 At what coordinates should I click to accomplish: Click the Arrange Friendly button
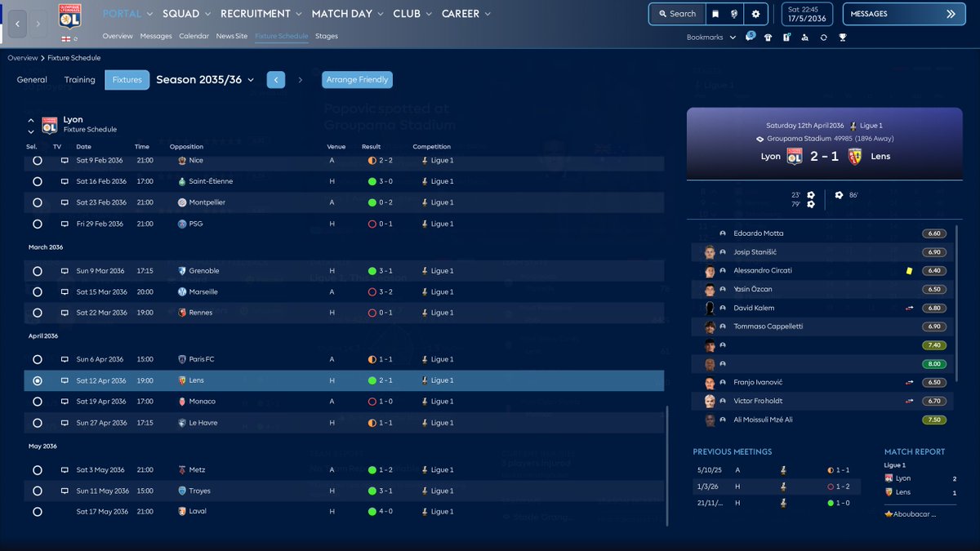(x=358, y=80)
